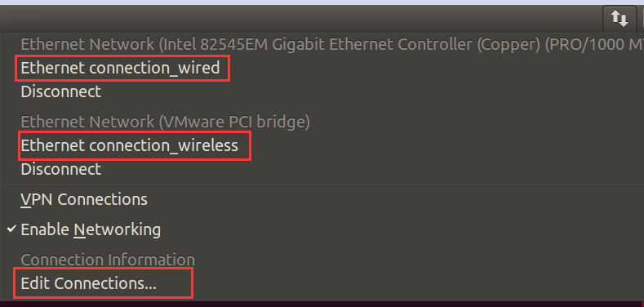Disconnect the Intel 82545EM Ethernet connection

[x=60, y=91]
